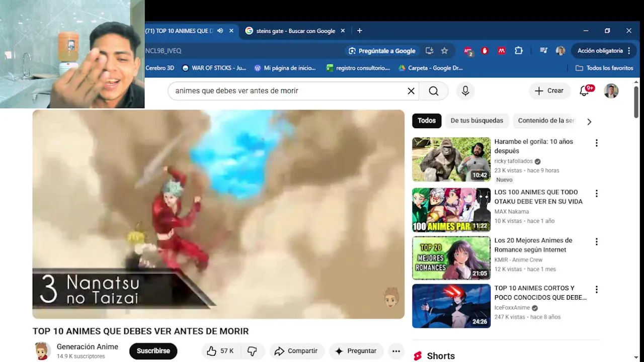This screenshot has width=644, height=362.
Task: Open the red hand blocker extension
Action: 485,51
